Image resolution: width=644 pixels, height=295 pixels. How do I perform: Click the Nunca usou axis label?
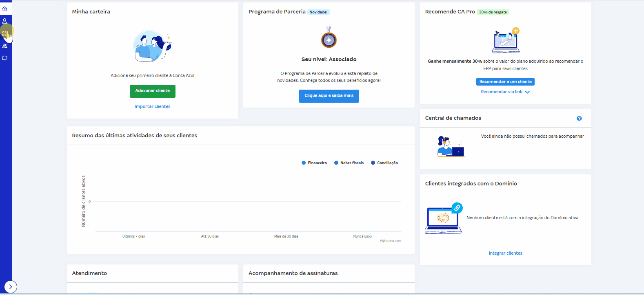[x=362, y=236]
